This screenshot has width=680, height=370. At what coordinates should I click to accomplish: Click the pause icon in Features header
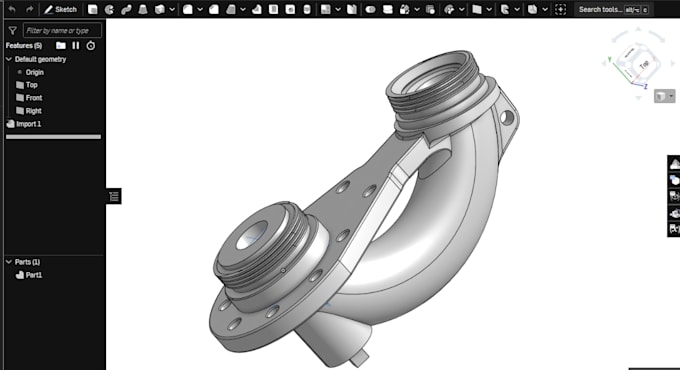pos(76,46)
